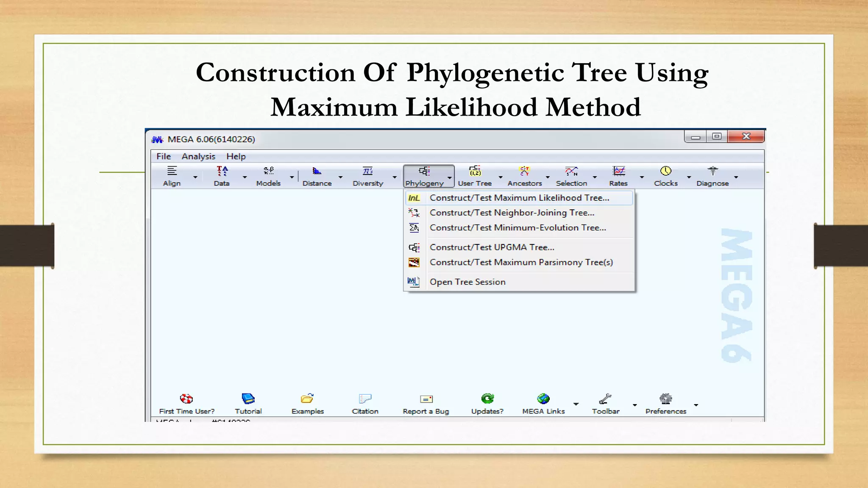Click the Ancestors toolbar icon

pyautogui.click(x=524, y=171)
